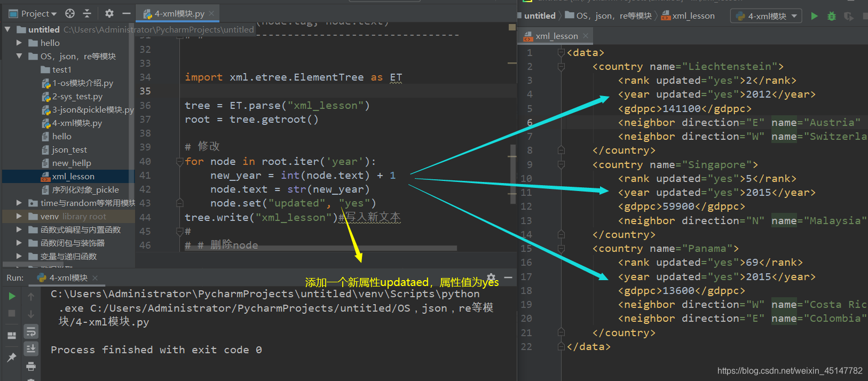Click the up-the-stack-trace arrow in Run panel

click(31, 296)
